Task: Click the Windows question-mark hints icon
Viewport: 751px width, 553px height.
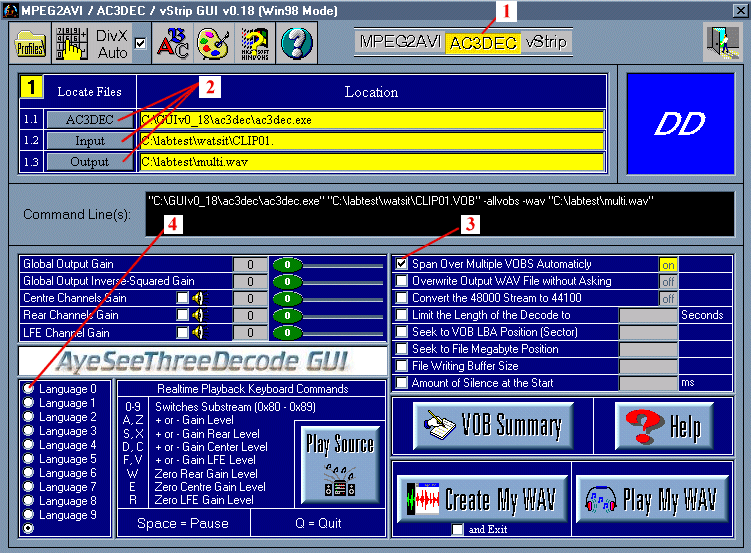Action: 255,44
